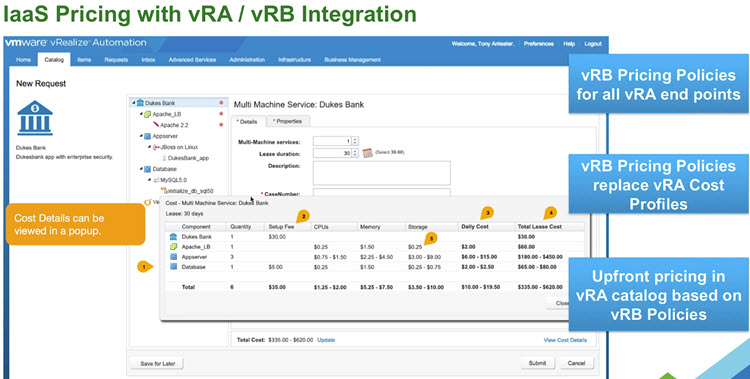This screenshot has width=750, height=379.
Task: Go to the Requests tab
Action: (x=116, y=60)
